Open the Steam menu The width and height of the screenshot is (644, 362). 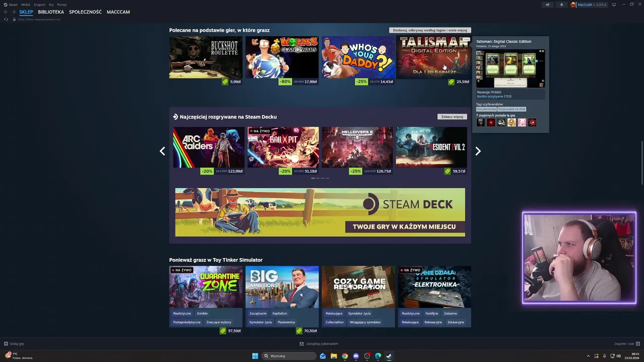tap(14, 5)
